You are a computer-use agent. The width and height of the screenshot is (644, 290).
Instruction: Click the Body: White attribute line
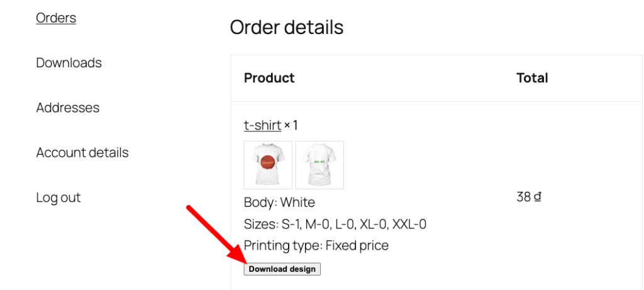pyautogui.click(x=279, y=203)
